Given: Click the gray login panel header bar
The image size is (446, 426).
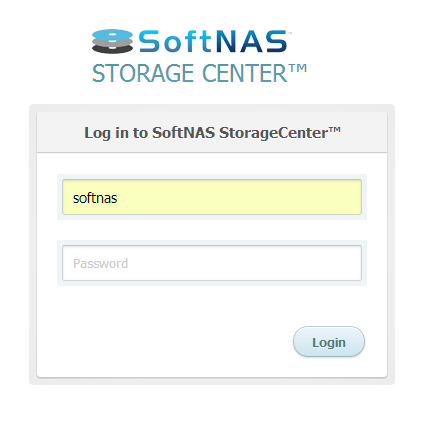Looking at the screenshot, I should point(212,132).
